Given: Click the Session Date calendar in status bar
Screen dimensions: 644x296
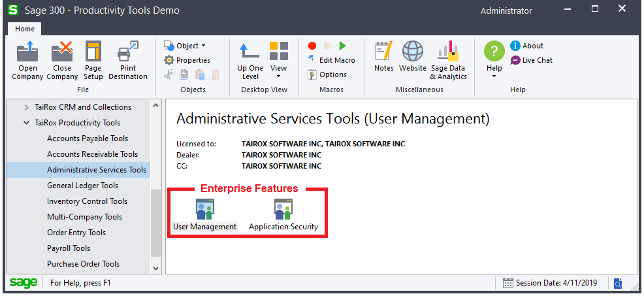Looking at the screenshot, I should [x=508, y=283].
